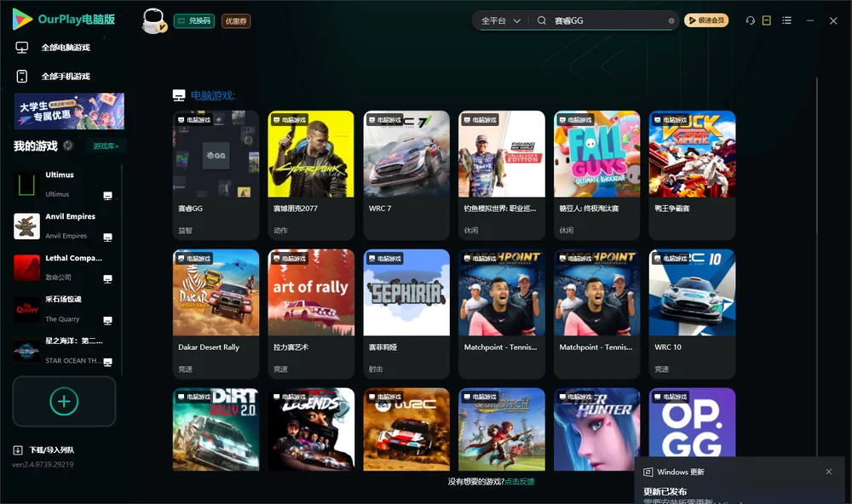
Task: Open the 赛博朋克2077 game card
Action: [x=311, y=175]
